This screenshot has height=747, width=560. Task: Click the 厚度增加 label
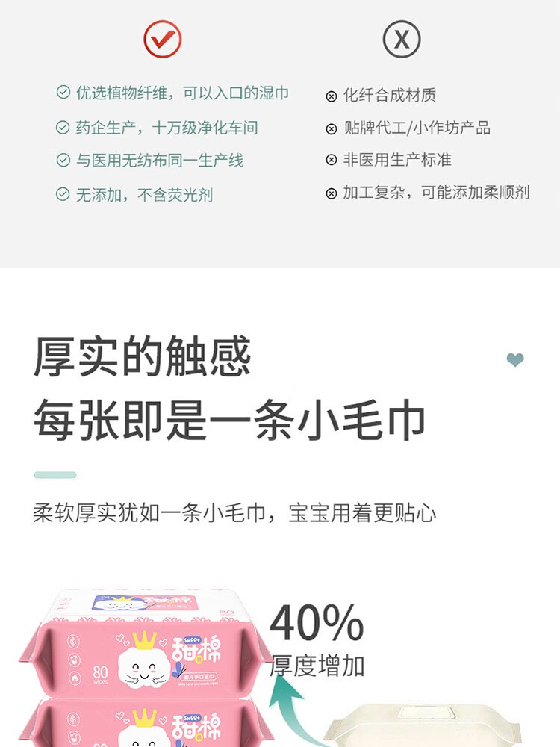[317, 666]
